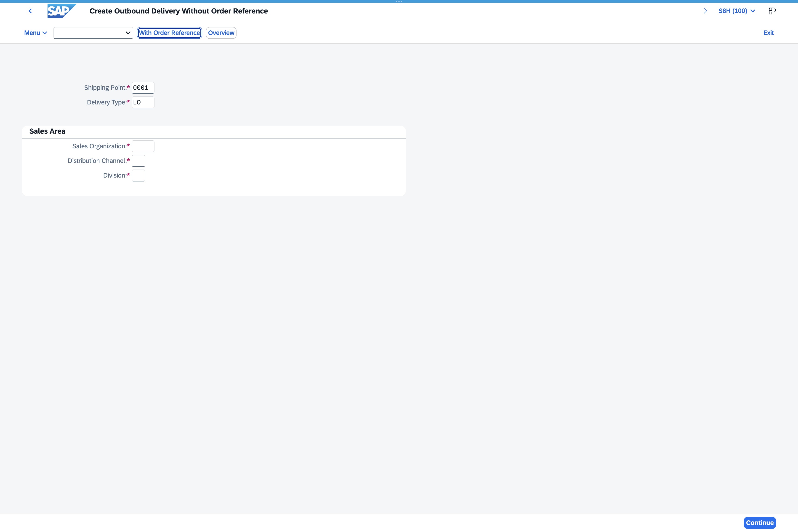This screenshot has width=798, height=532.
Task: Open the S8H (100) system dropdown
Action: (737, 11)
